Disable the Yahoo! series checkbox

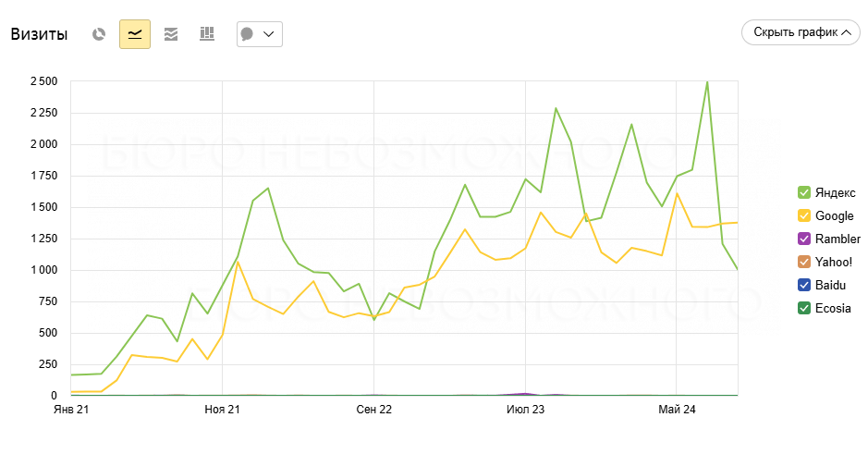(804, 262)
